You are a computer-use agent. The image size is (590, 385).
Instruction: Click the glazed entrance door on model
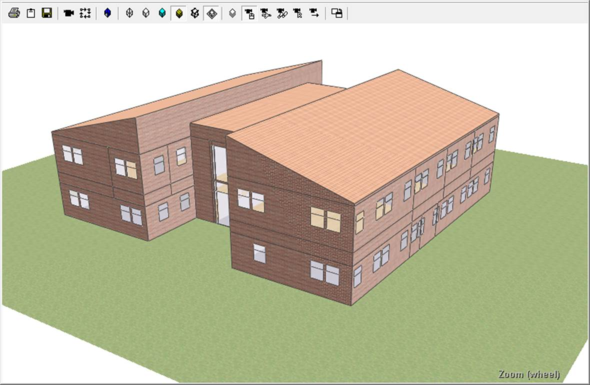[x=222, y=185]
